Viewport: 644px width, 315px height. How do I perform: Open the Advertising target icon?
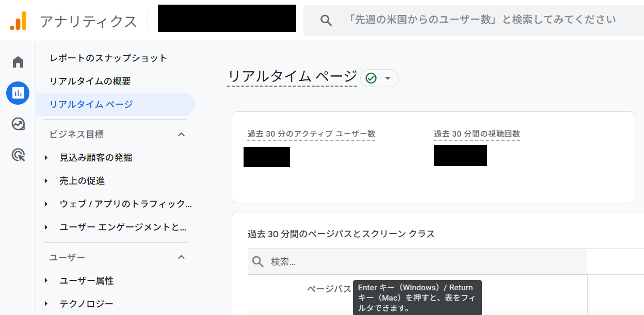18,155
